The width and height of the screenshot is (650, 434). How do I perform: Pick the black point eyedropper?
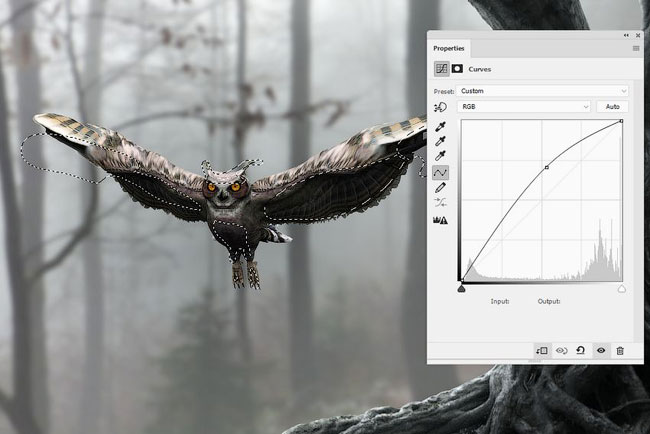440,126
